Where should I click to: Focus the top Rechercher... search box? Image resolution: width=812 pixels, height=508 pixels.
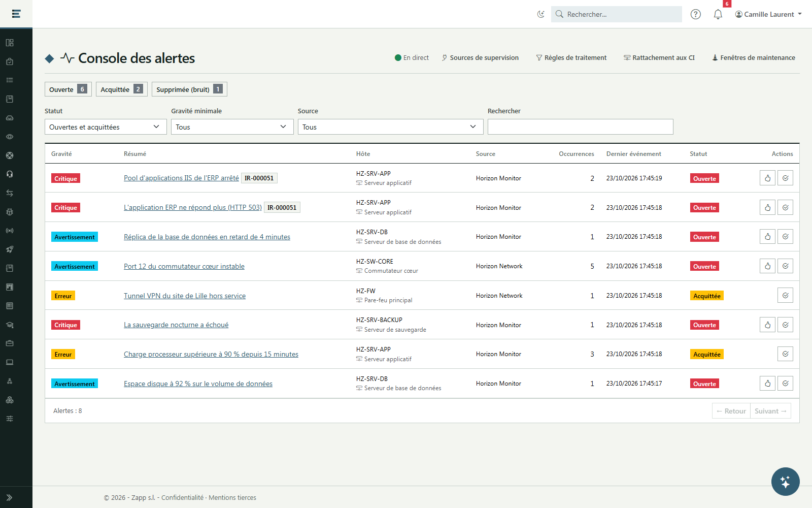coord(617,14)
